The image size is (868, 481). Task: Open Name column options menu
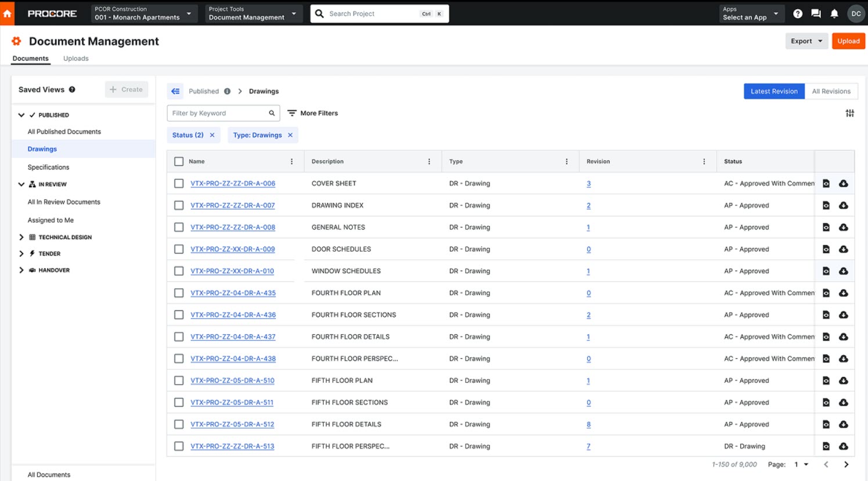click(x=291, y=161)
